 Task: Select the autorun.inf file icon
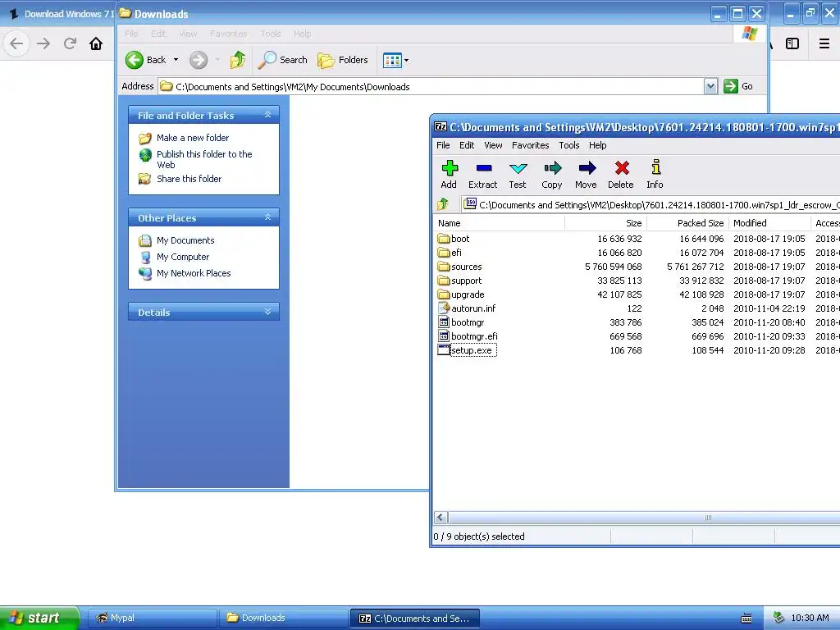click(x=444, y=308)
